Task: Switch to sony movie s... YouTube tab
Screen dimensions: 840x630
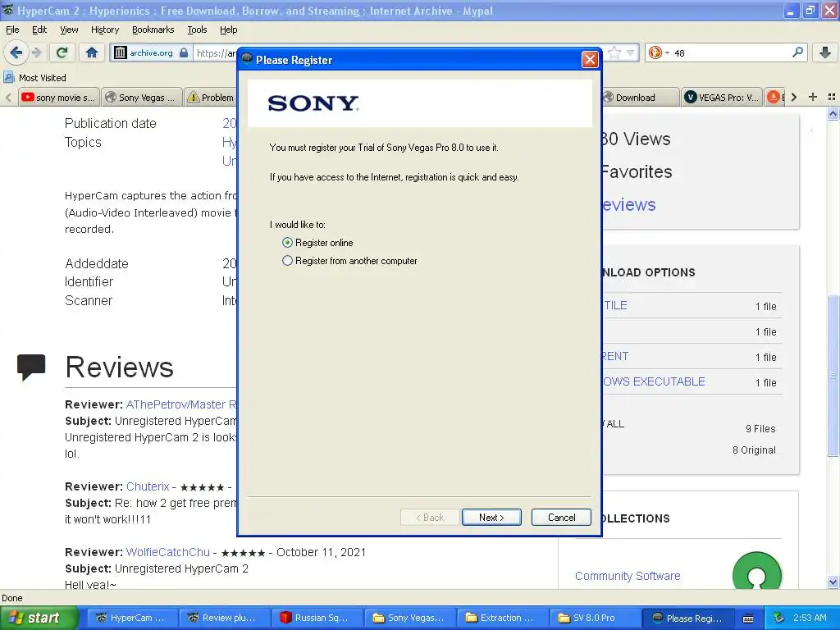Action: click(59, 97)
